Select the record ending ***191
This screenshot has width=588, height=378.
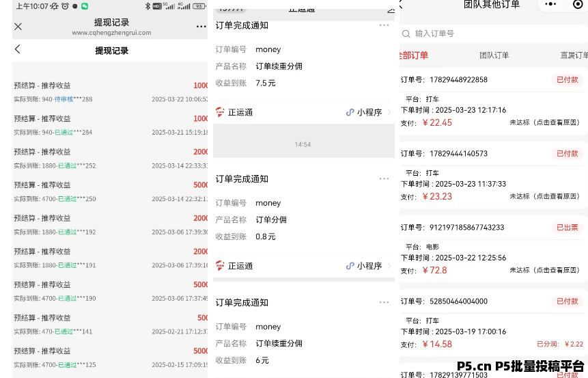click(111, 258)
